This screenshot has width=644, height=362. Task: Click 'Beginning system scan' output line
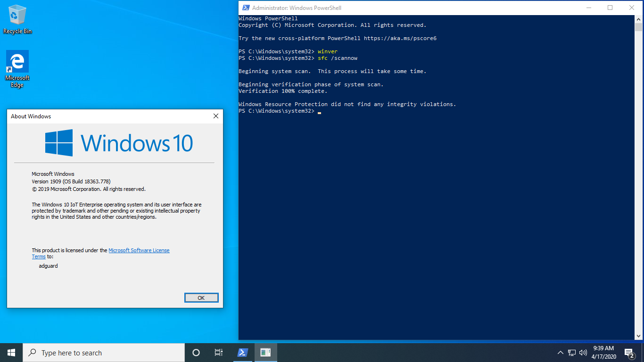pos(332,71)
